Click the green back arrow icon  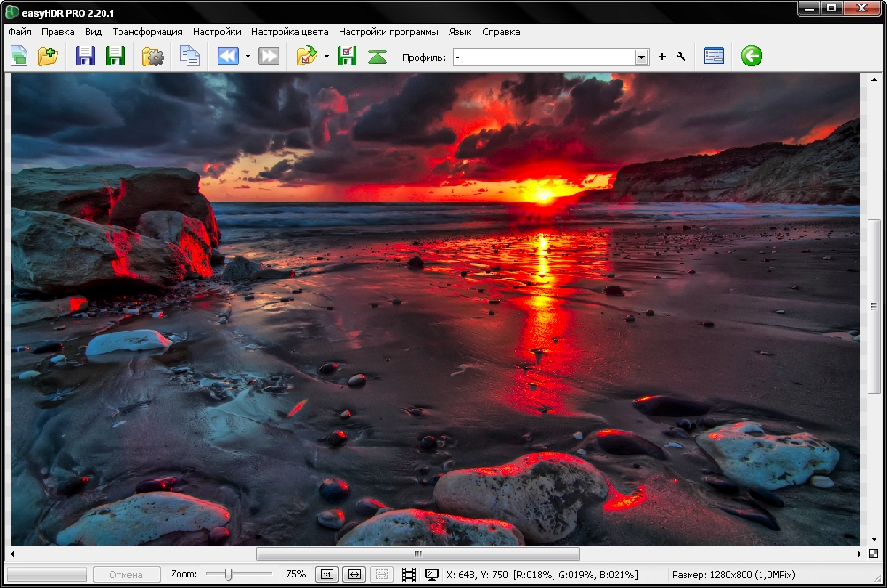click(x=751, y=57)
